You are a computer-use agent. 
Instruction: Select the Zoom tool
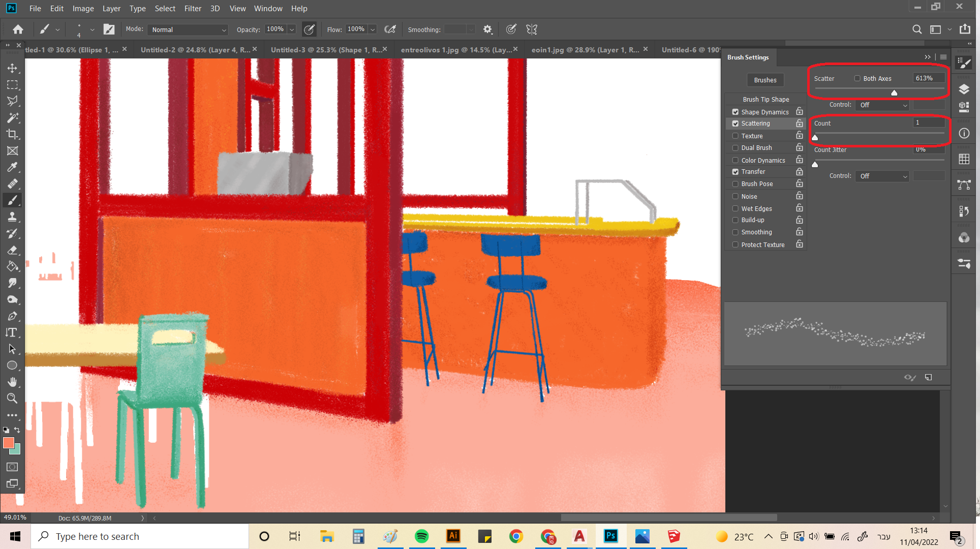coord(13,399)
